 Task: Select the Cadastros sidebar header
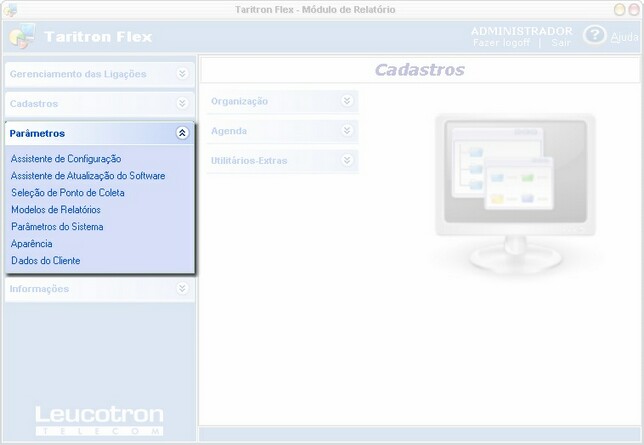tap(100, 104)
